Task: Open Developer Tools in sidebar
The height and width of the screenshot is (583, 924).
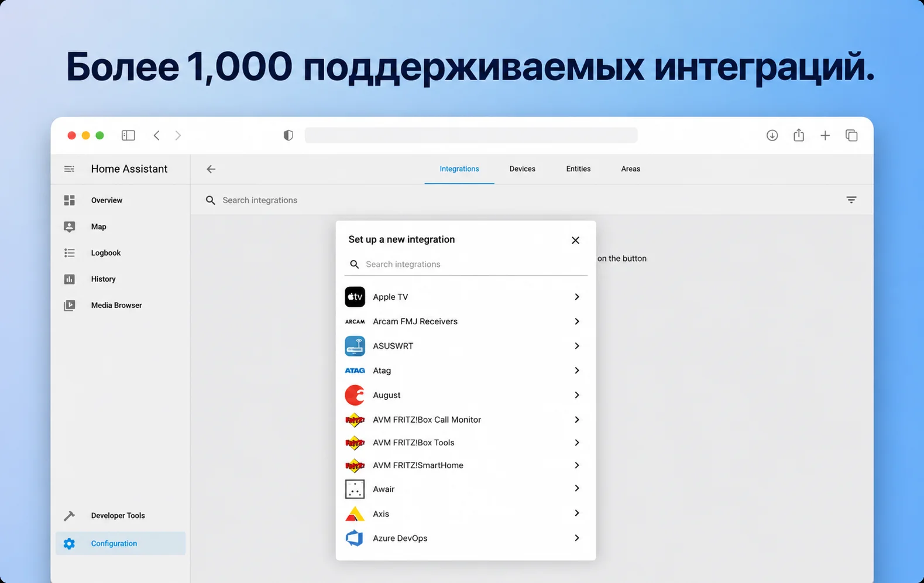Action: pyautogui.click(x=120, y=516)
